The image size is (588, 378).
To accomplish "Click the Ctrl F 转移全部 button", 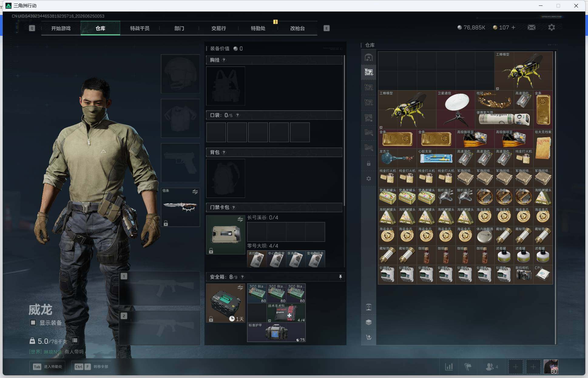I will pos(91,367).
